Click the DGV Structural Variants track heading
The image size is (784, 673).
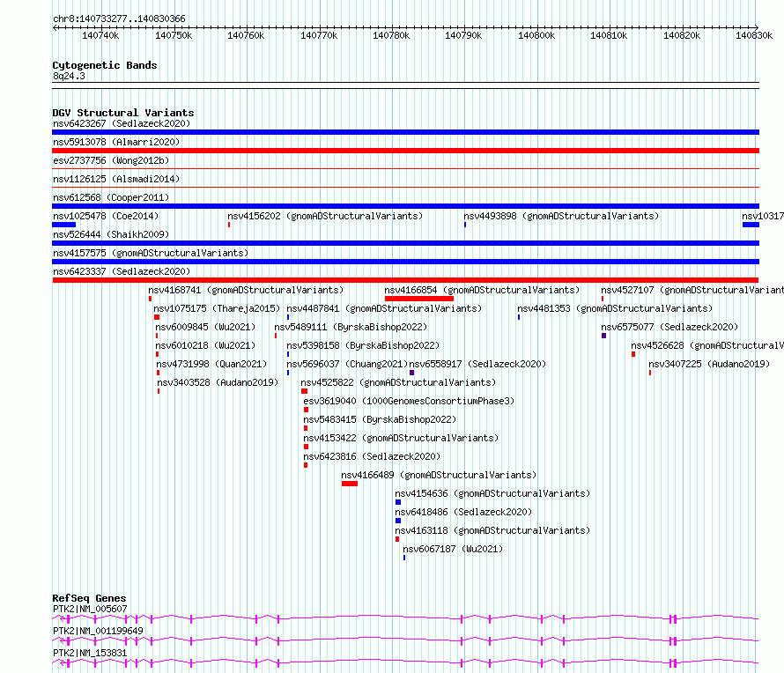(x=123, y=113)
